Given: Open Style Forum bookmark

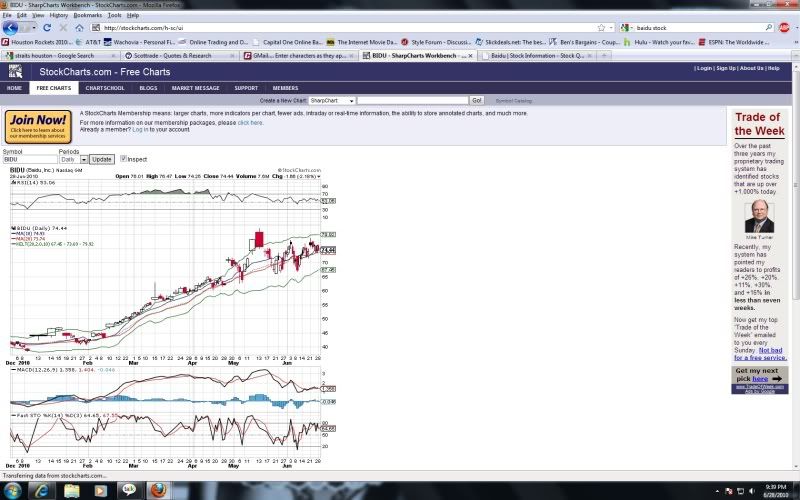Looking at the screenshot, I should (436, 42).
